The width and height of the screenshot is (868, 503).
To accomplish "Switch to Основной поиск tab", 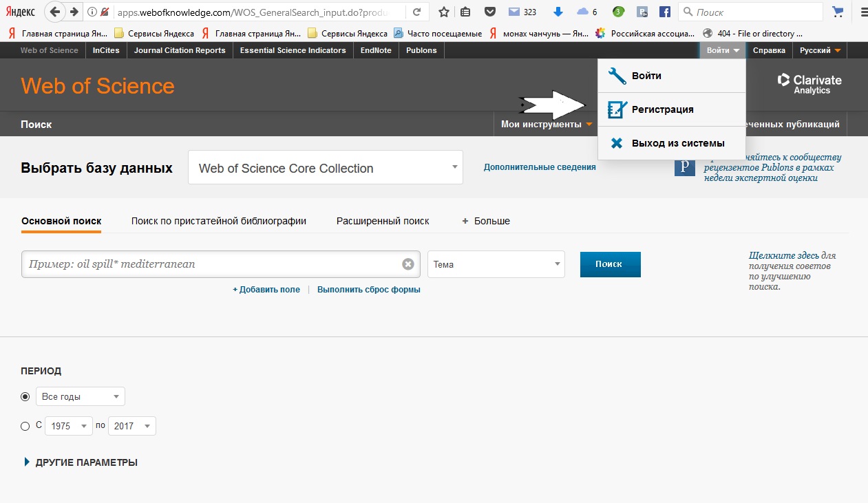I will pyautogui.click(x=61, y=221).
